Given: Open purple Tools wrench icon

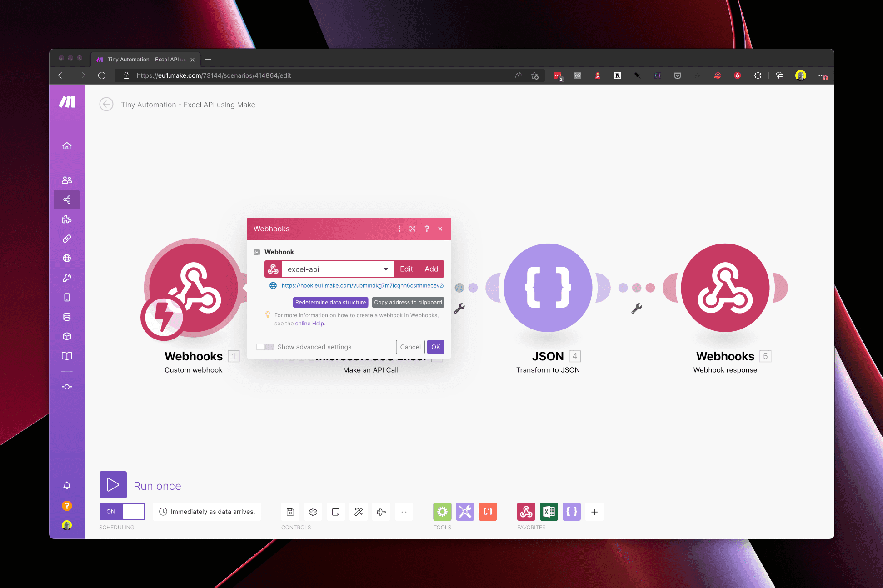Looking at the screenshot, I should point(465,512).
